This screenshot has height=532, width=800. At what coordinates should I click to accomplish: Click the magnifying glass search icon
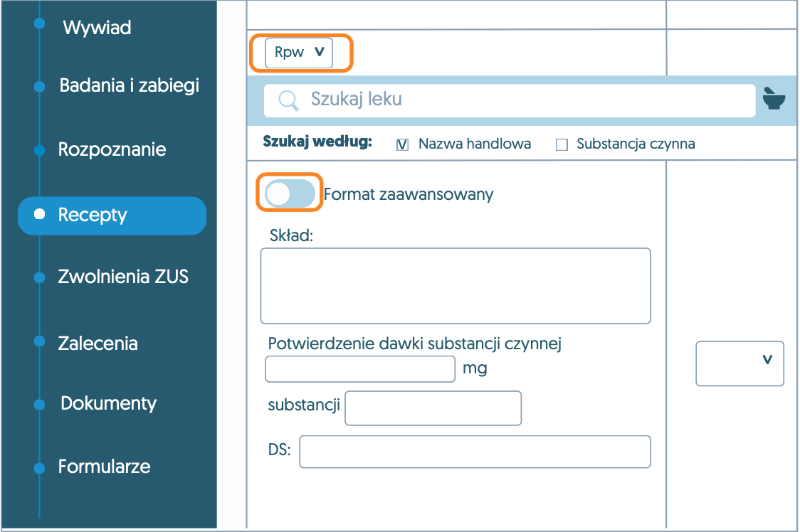288,100
